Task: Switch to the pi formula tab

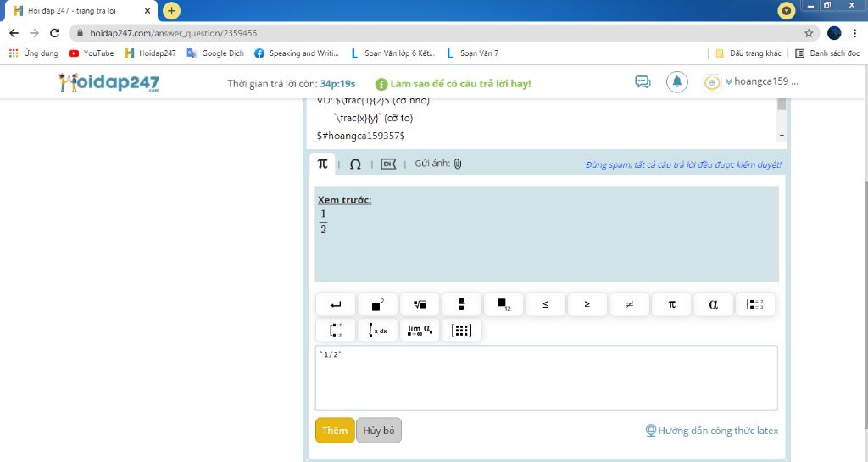Action: pos(322,164)
